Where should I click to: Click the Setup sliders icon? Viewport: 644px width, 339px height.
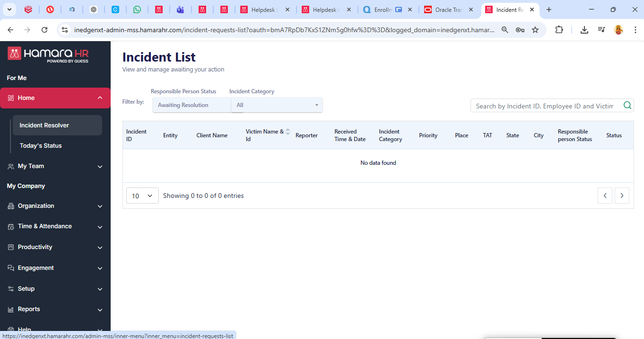pos(11,289)
